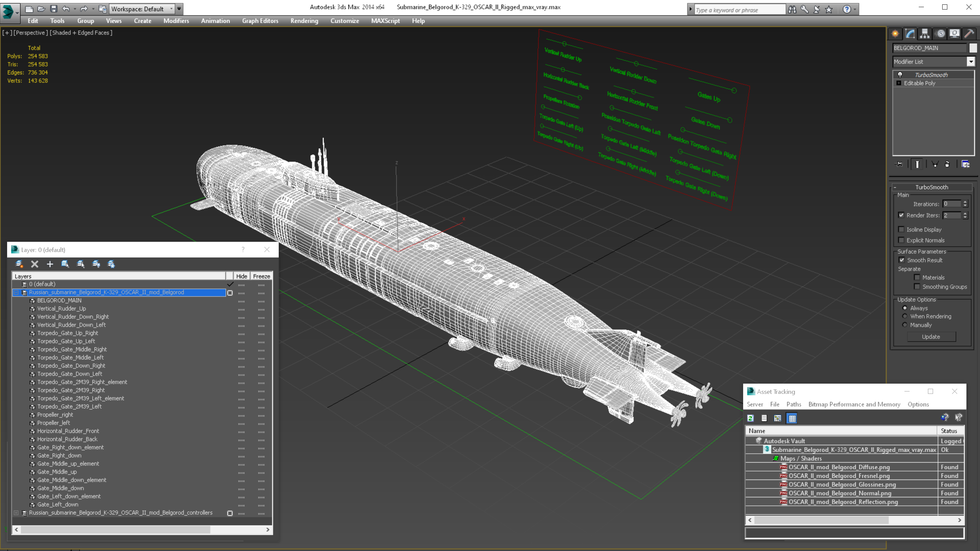Click the Open File icon

[x=41, y=9]
